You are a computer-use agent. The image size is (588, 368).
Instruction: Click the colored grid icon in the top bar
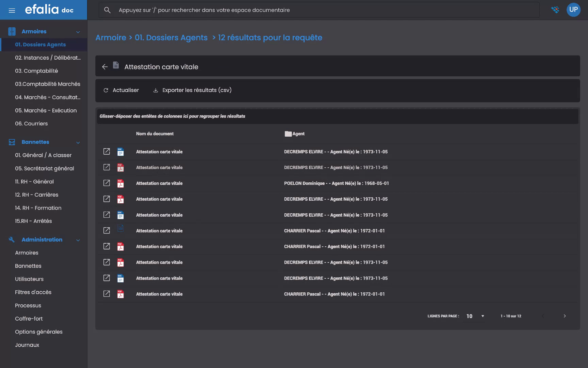555,10
